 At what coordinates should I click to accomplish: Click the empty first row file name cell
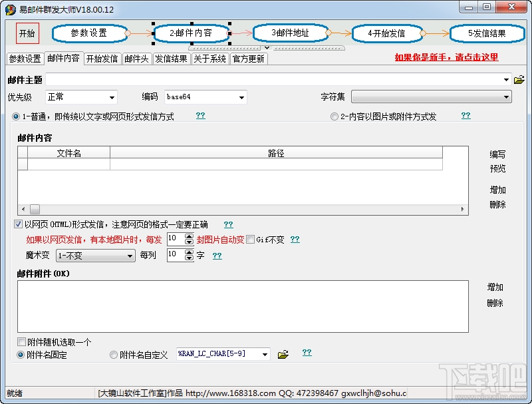pos(69,164)
